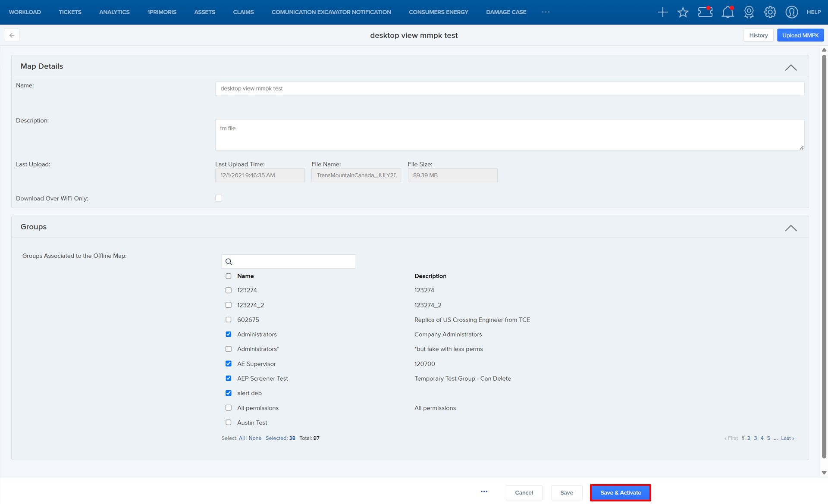Uncheck the Administrators group
828x504 pixels.
[229, 335]
